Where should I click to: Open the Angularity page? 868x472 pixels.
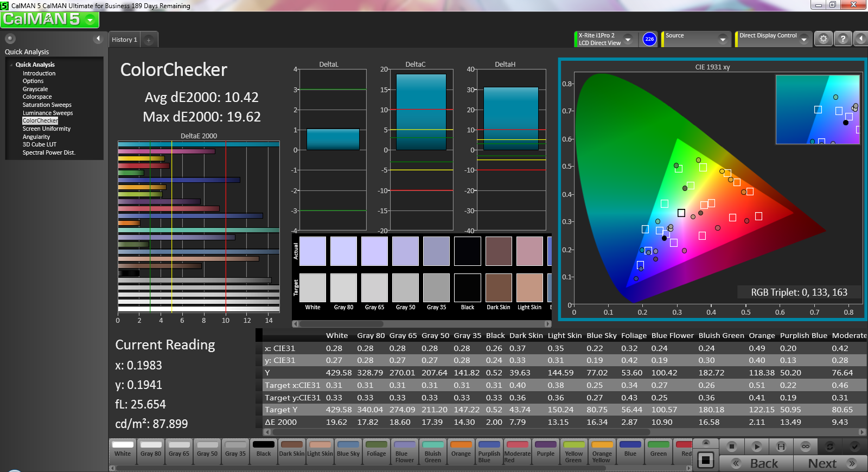click(36, 137)
